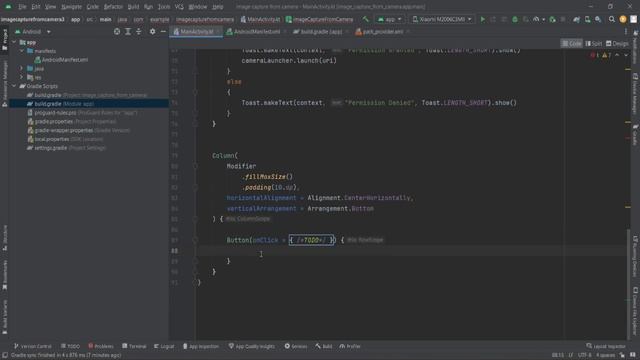Viewport: 640px width, 360px height.
Task: Expand the java folder
Action: (x=22, y=69)
